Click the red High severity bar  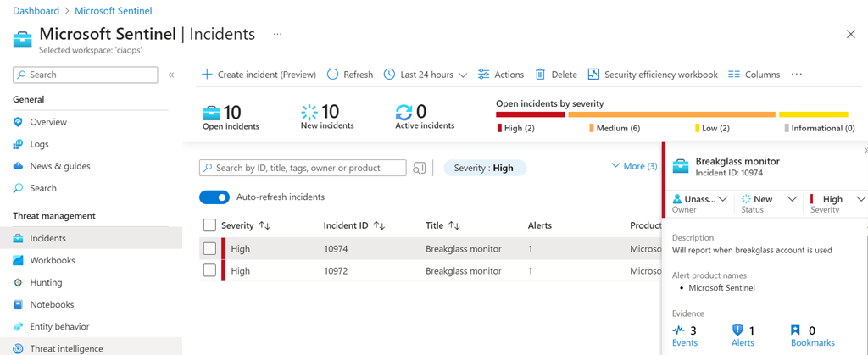coord(530,114)
